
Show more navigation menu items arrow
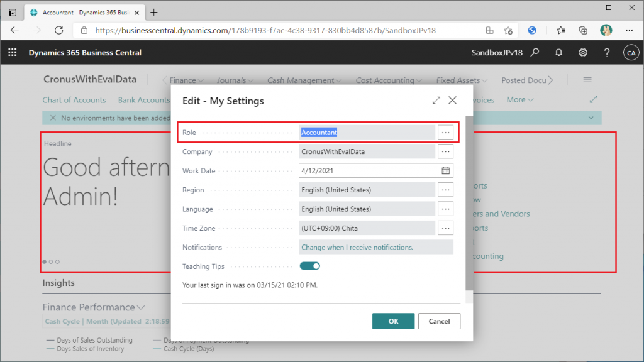[x=551, y=80]
